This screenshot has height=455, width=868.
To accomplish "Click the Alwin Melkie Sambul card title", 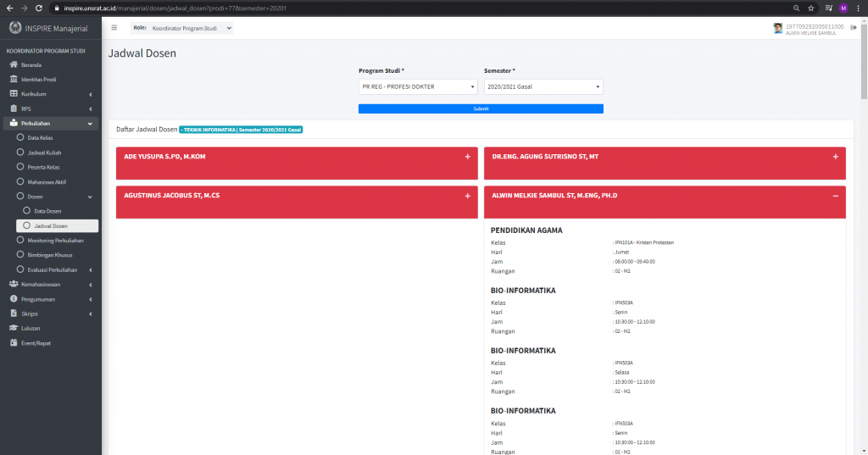I will pos(554,196).
